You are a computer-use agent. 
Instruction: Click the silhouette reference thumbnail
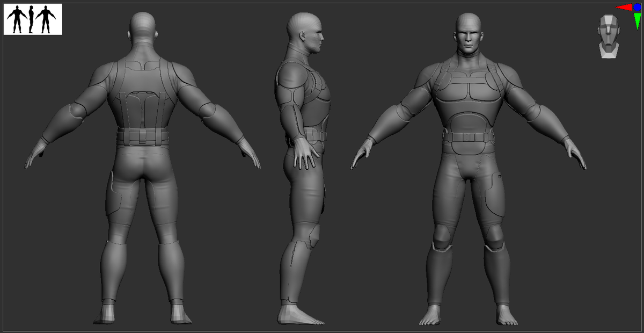click(33, 19)
